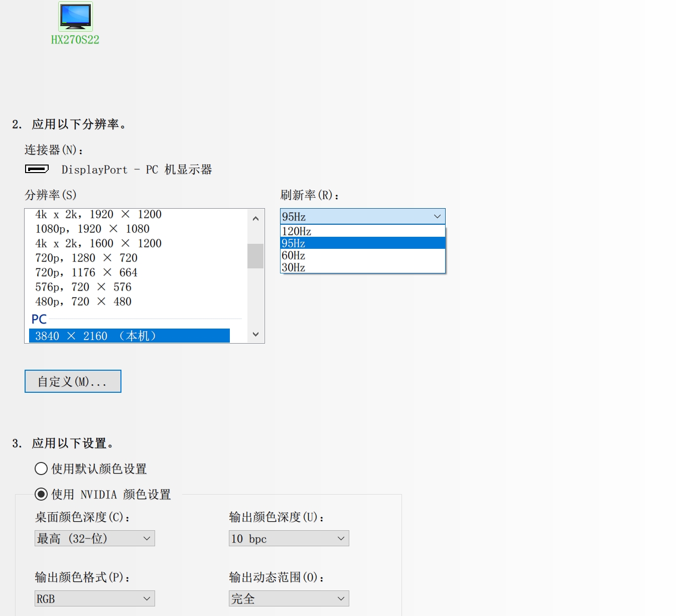Select 3840 × 2160 native resolution
Screen dimensions: 676x616
(129, 336)
